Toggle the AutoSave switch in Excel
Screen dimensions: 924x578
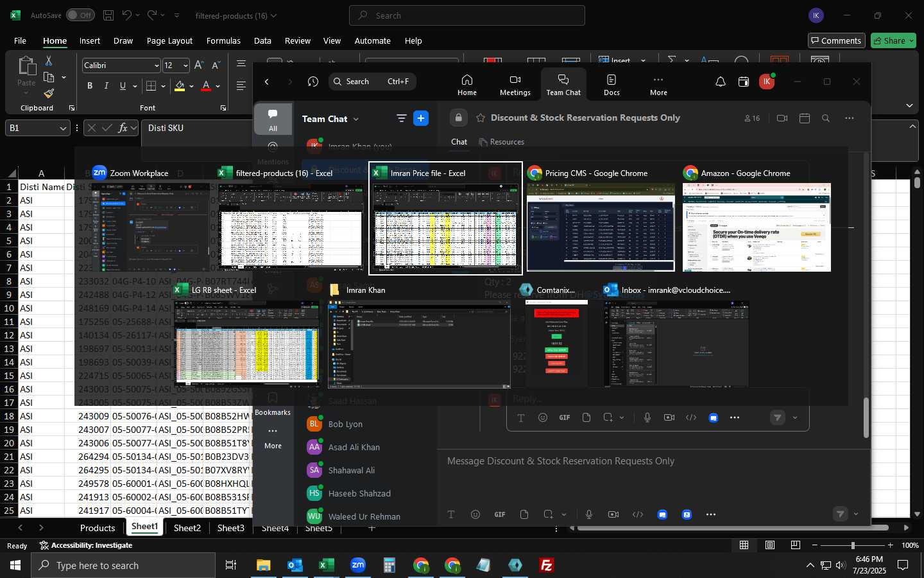[80, 15]
